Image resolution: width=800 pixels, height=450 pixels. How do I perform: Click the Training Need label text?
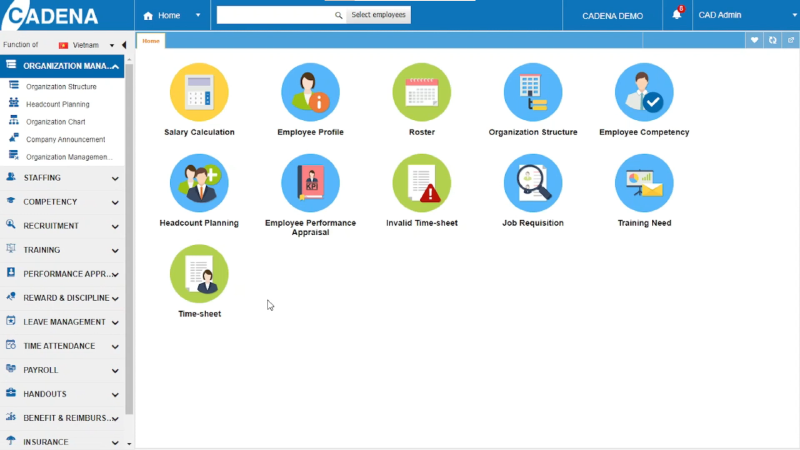click(x=644, y=223)
